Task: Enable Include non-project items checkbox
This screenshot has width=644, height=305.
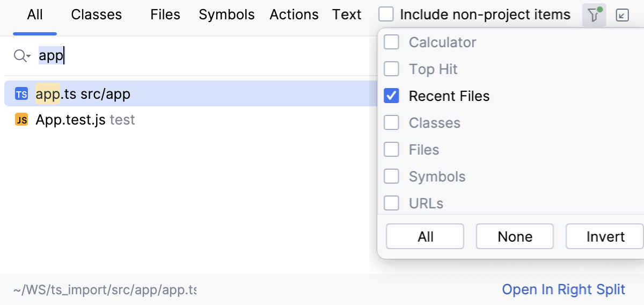Action: pos(386,14)
